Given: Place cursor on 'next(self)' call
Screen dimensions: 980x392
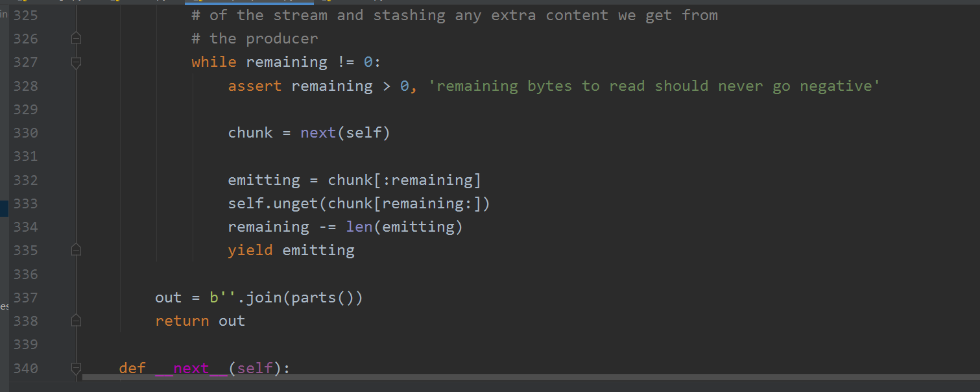Looking at the screenshot, I should [x=345, y=133].
